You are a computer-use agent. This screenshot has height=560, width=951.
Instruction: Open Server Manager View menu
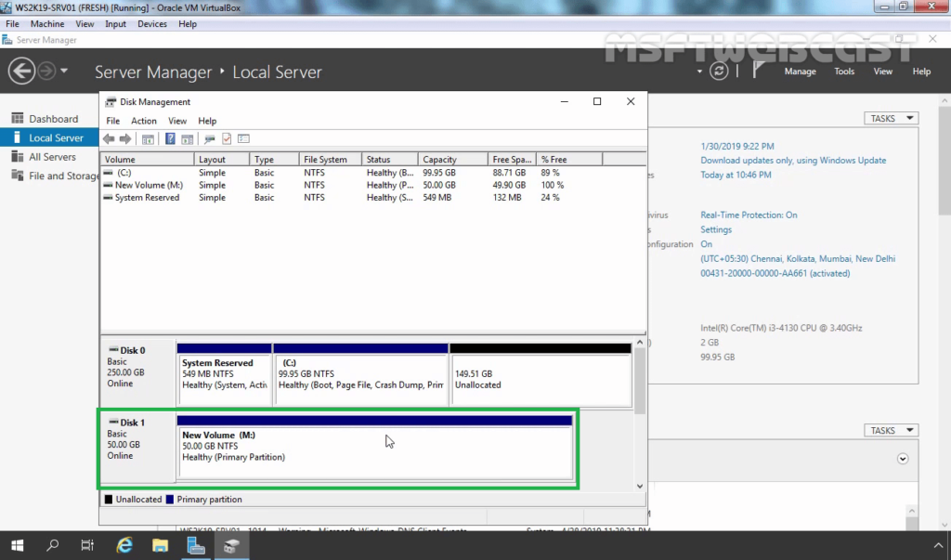click(x=882, y=71)
